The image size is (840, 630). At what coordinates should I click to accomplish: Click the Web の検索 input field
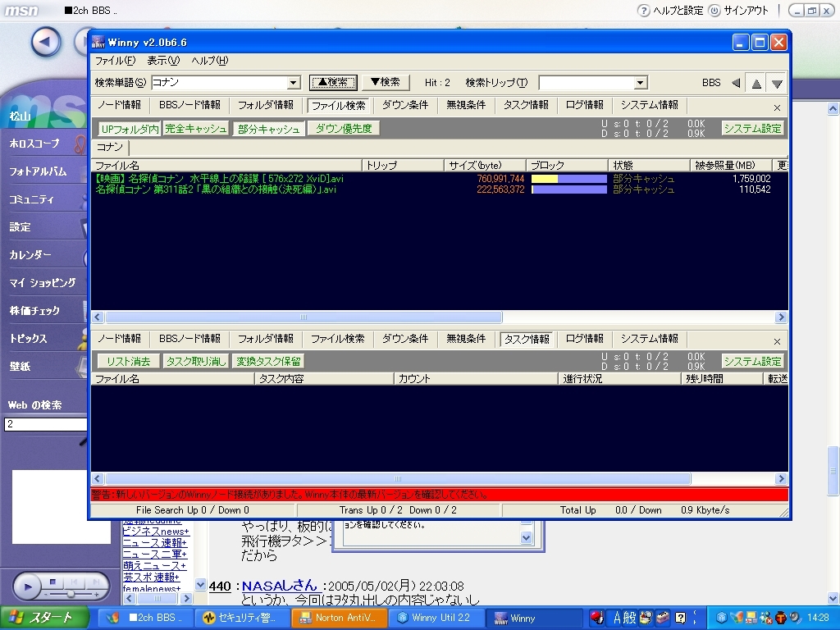tap(46, 424)
